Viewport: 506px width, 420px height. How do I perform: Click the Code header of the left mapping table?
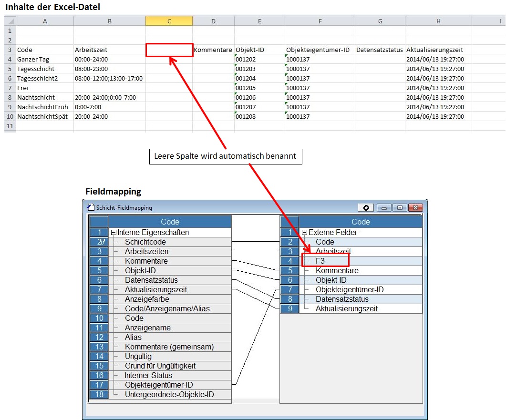pyautogui.click(x=170, y=222)
